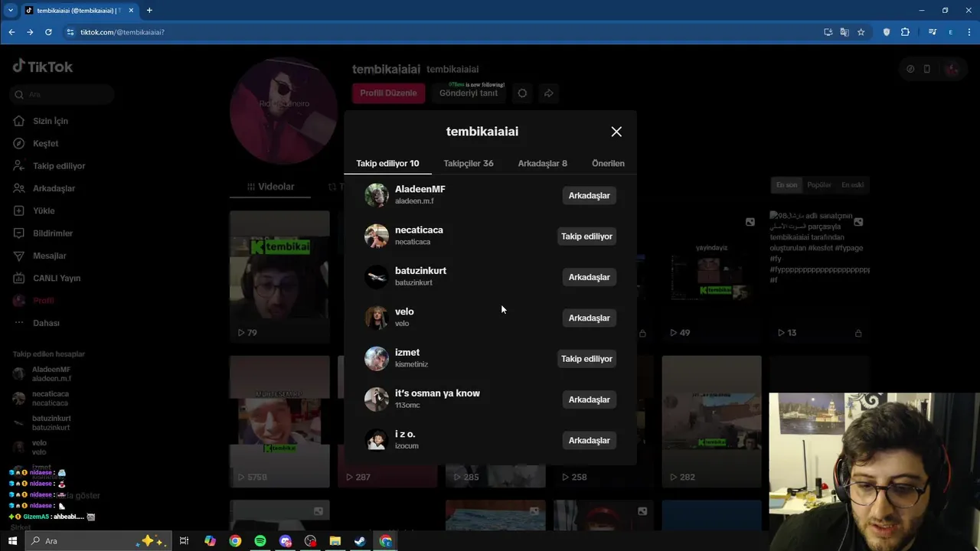
Task: Click Takip ediliyor button for izmet
Action: tap(586, 359)
